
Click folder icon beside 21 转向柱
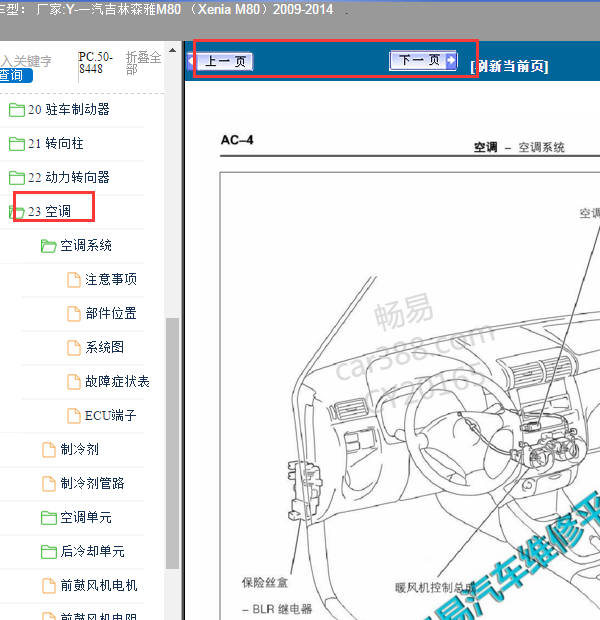(17, 144)
